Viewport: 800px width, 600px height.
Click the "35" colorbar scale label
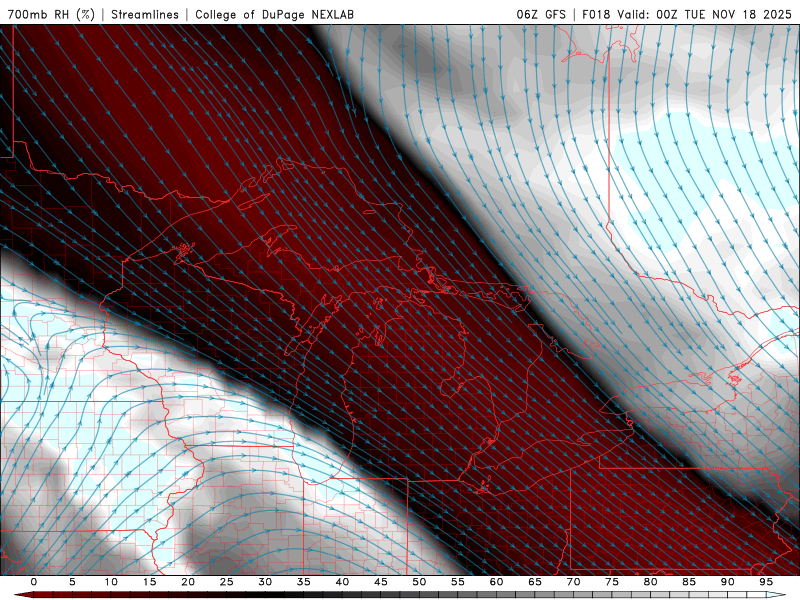pyautogui.click(x=304, y=582)
